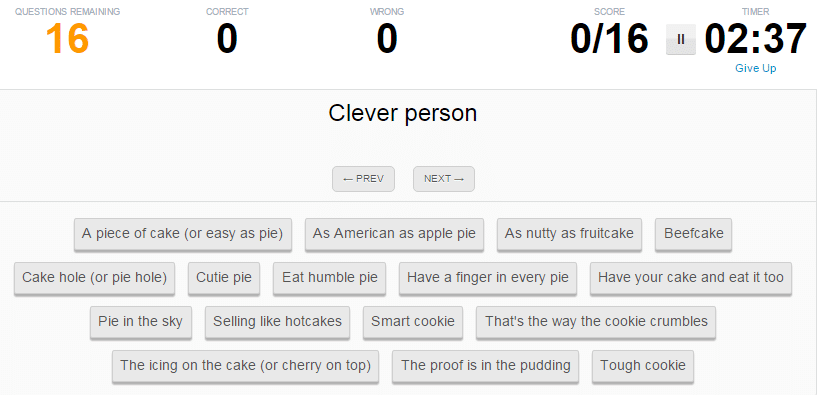Viewport: 831px width, 395px height.
Task: Click 'Cake hole (or pie hole)' option
Action: 94,277
